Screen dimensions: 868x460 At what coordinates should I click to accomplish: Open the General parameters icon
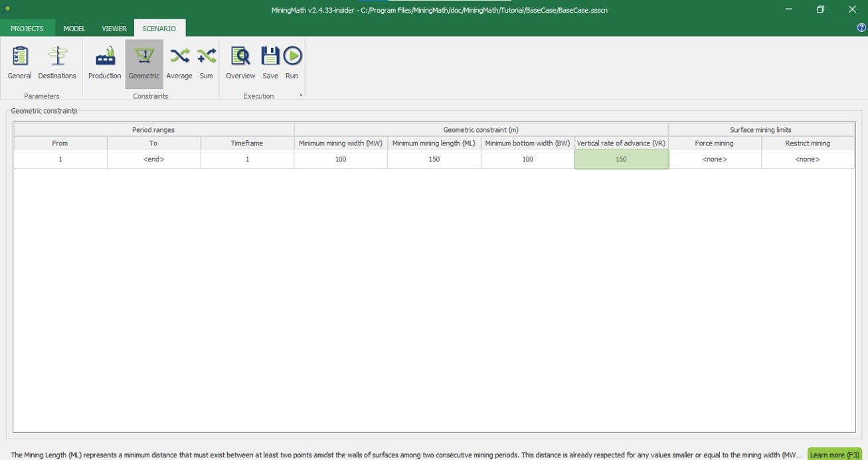(20, 63)
